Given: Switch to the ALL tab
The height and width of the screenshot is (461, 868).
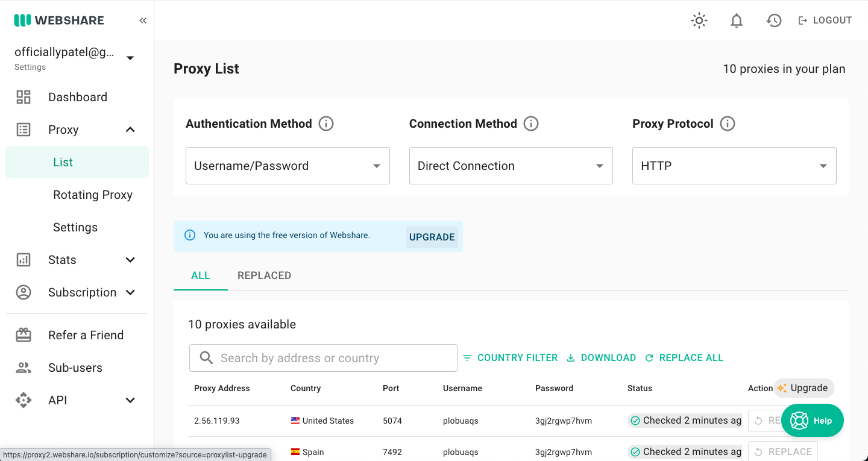Looking at the screenshot, I should [201, 275].
